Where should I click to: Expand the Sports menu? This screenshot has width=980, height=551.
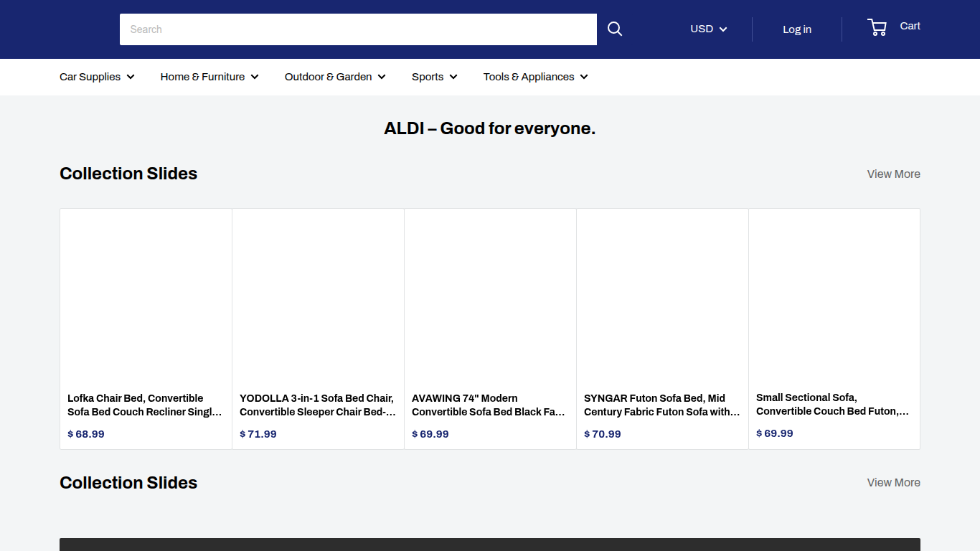[x=435, y=77]
